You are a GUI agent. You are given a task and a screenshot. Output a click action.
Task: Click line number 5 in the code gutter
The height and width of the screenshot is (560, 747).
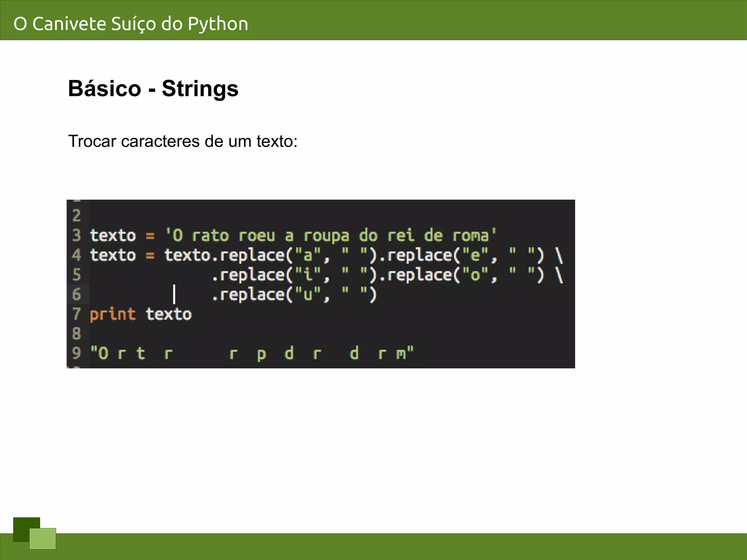77,275
